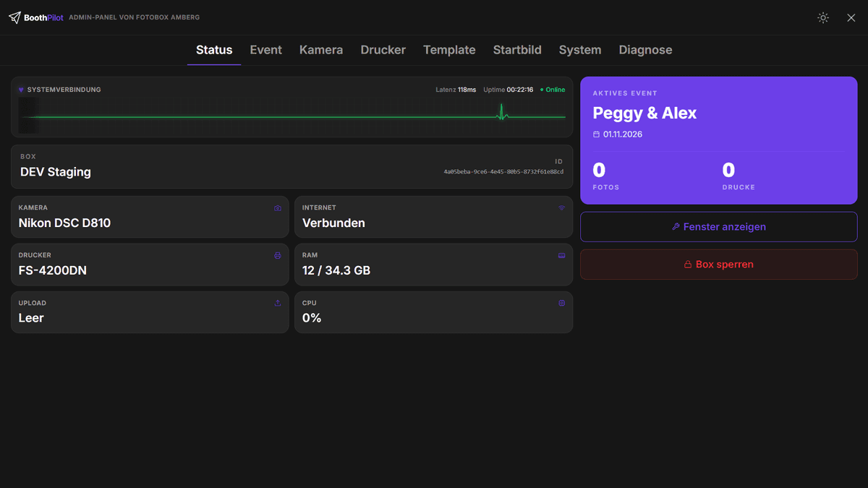Click the Nikon DSC D810 camera name
Image resolution: width=868 pixels, height=488 pixels.
[64, 223]
